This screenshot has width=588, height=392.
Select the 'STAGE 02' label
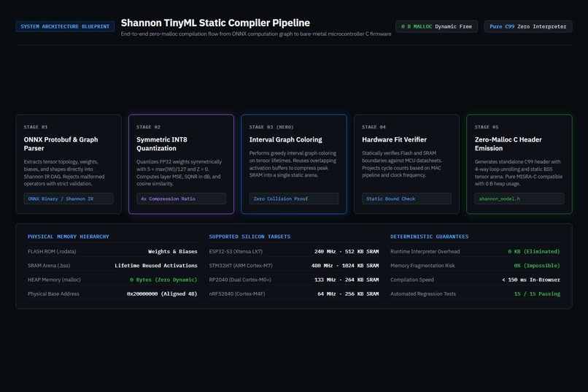point(148,127)
